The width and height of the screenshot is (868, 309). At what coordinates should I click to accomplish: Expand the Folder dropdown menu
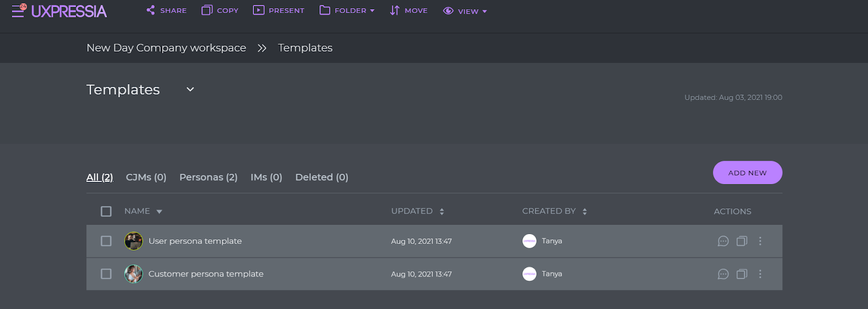point(347,10)
